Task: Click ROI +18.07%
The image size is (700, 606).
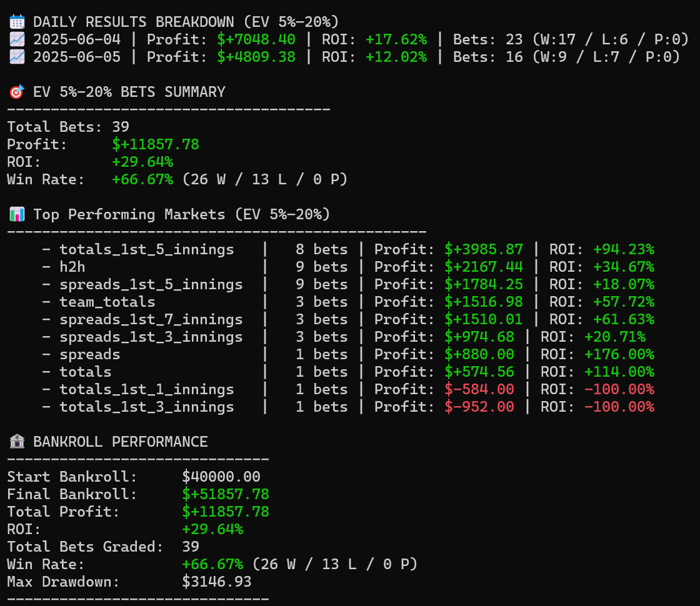Action: click(624, 284)
